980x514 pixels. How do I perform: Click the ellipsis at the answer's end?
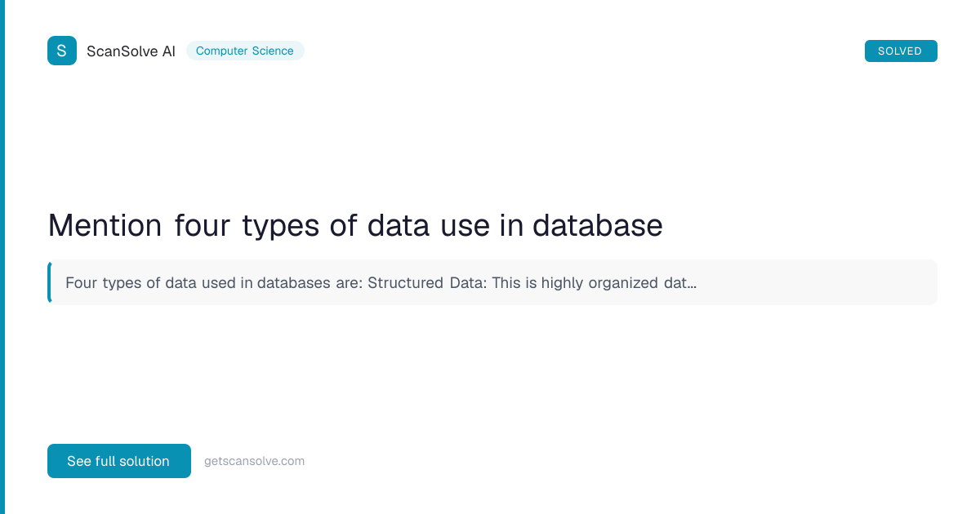click(693, 283)
